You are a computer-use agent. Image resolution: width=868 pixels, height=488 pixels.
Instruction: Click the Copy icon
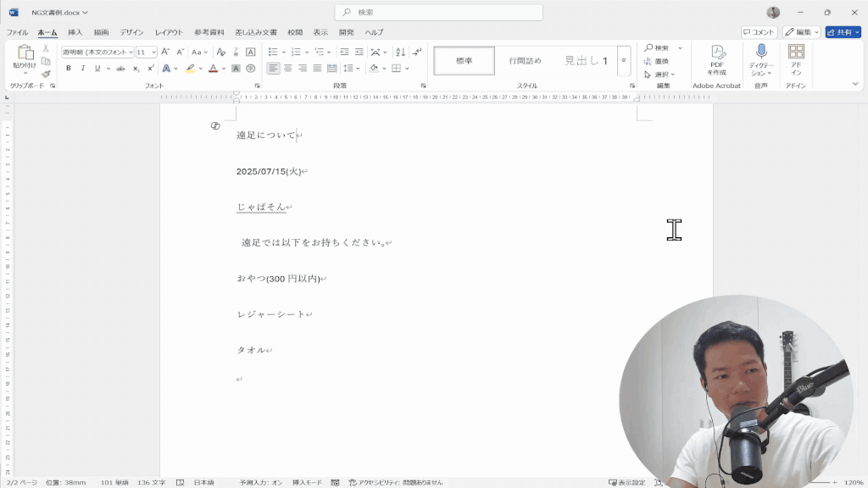click(x=46, y=61)
